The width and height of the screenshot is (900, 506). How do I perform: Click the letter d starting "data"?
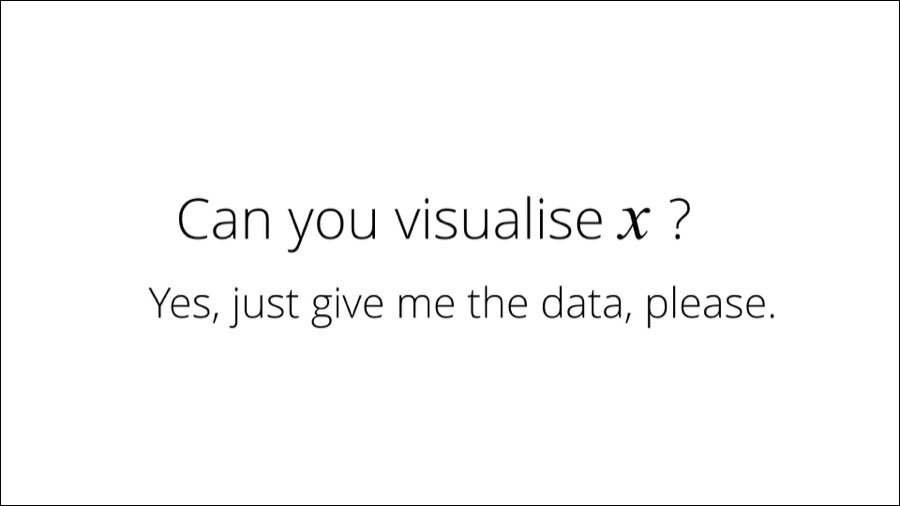pos(552,303)
